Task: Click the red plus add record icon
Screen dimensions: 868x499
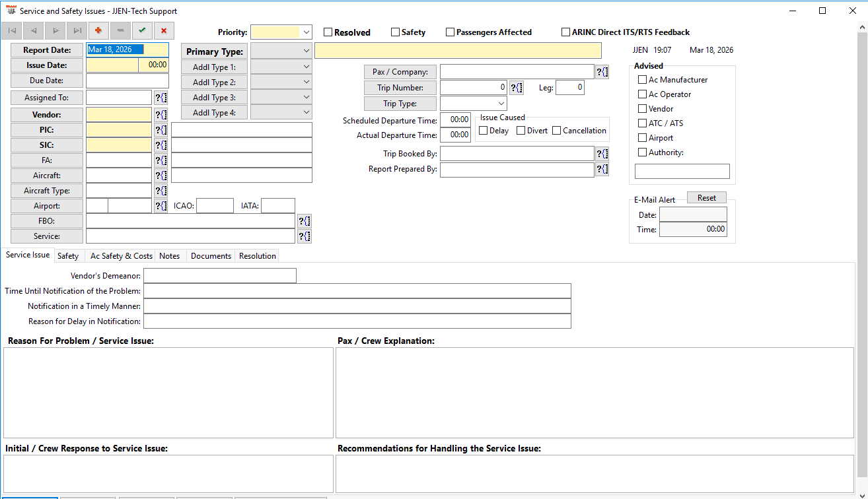Action: pyautogui.click(x=98, y=30)
